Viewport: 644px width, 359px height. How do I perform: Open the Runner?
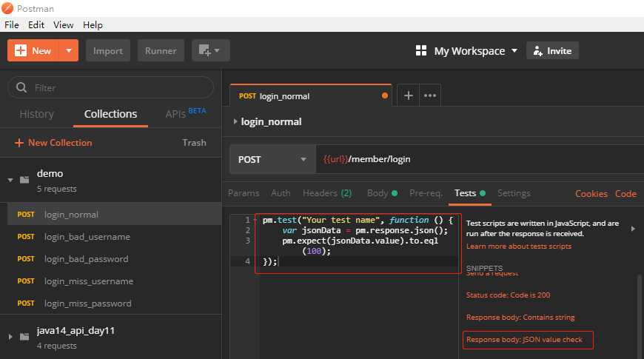pyautogui.click(x=161, y=50)
